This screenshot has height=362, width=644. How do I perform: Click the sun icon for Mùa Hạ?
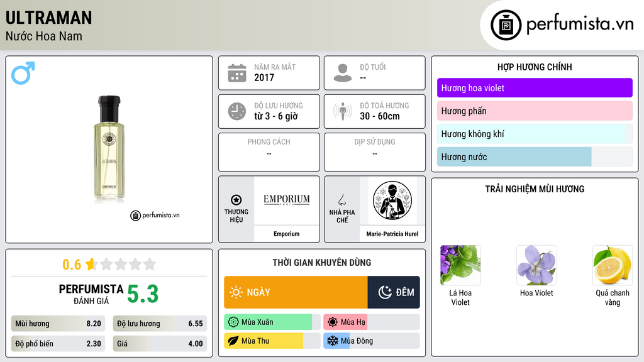[333, 322]
